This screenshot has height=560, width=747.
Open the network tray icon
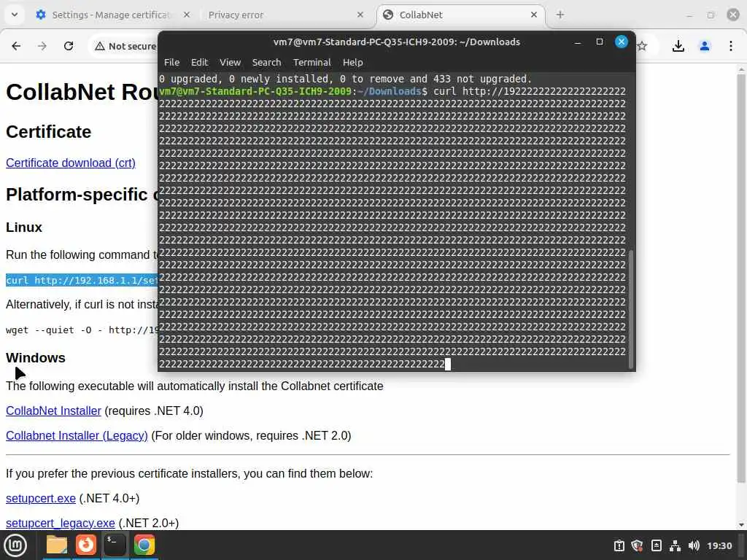click(x=675, y=545)
